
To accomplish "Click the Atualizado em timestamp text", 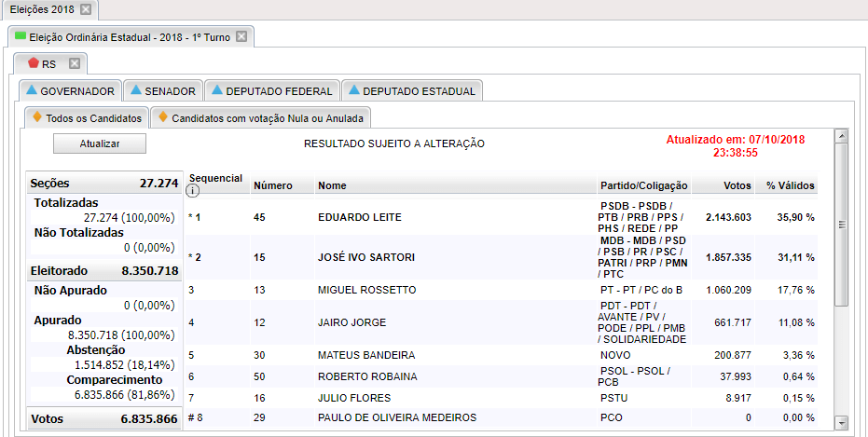I will click(735, 146).
